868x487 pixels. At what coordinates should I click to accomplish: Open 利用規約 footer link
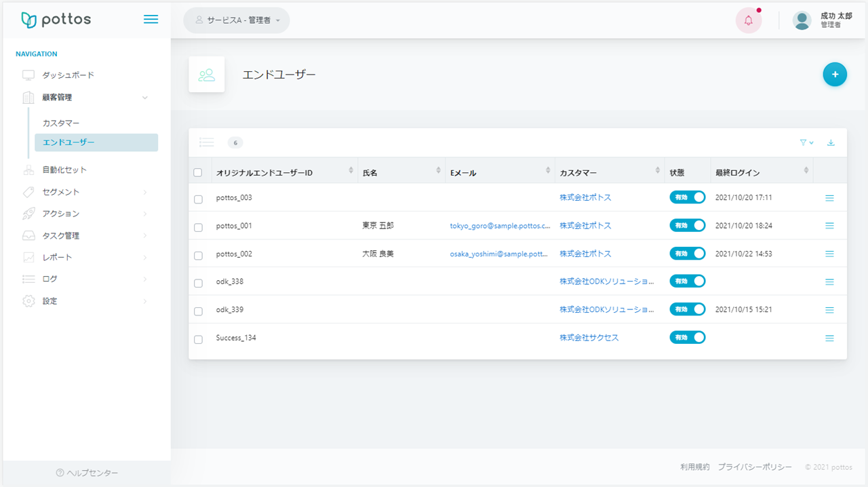pyautogui.click(x=695, y=467)
